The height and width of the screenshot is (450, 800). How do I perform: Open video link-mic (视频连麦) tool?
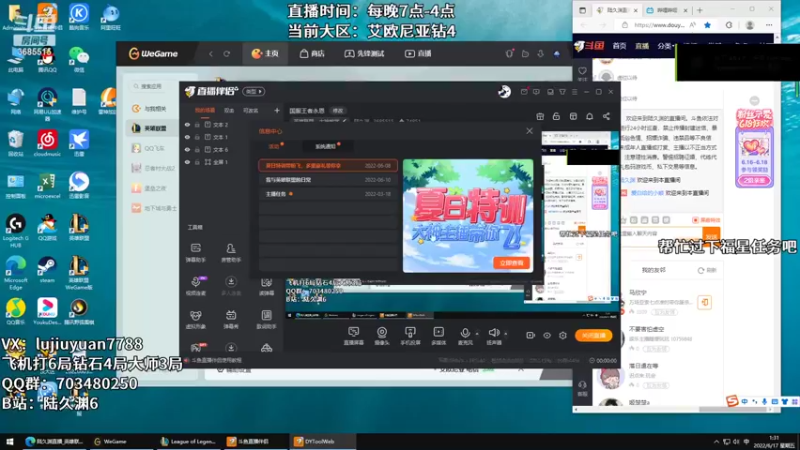195,286
